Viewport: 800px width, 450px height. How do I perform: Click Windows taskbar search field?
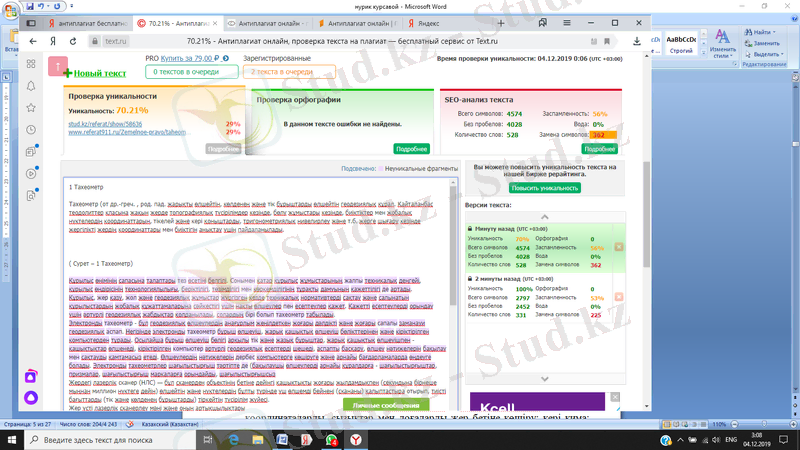tap(110, 440)
